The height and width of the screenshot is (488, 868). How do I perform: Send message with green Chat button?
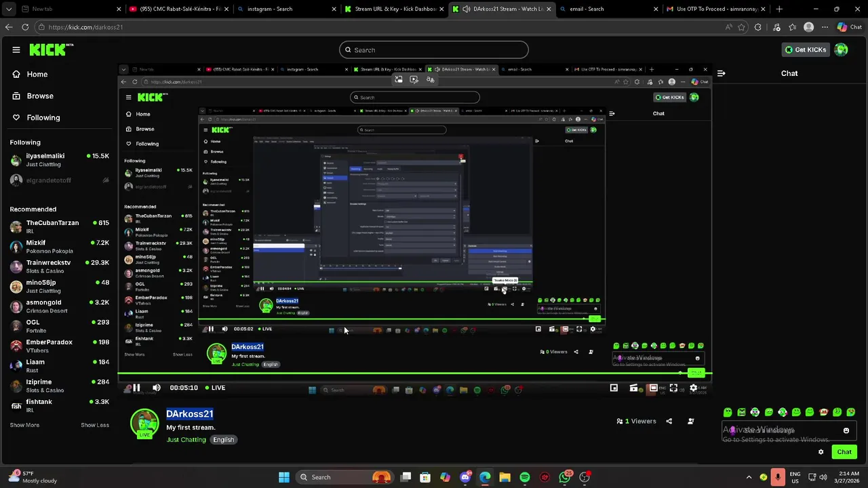tap(844, 452)
